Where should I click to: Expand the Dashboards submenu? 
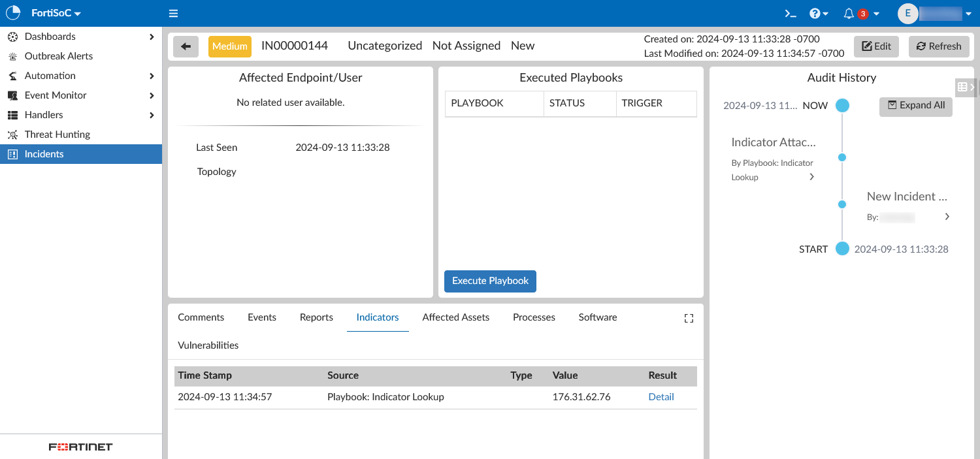(x=152, y=37)
